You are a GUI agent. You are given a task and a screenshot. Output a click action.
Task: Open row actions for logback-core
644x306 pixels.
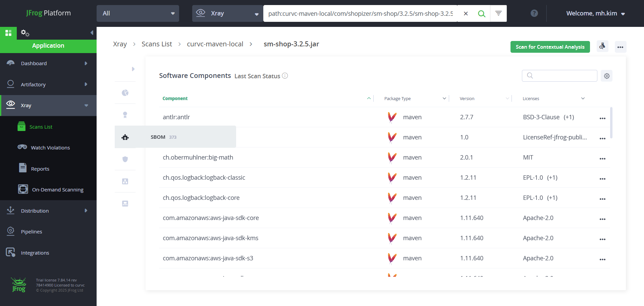point(602,199)
